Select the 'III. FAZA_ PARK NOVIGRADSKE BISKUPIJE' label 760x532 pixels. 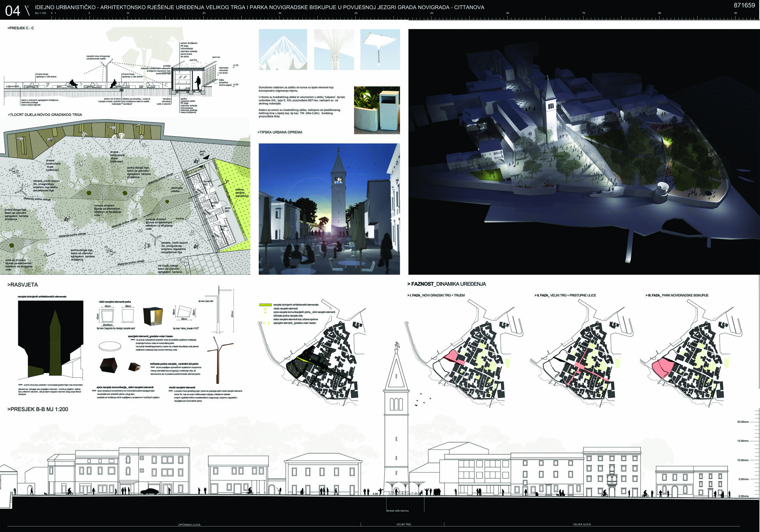pyautogui.click(x=676, y=295)
